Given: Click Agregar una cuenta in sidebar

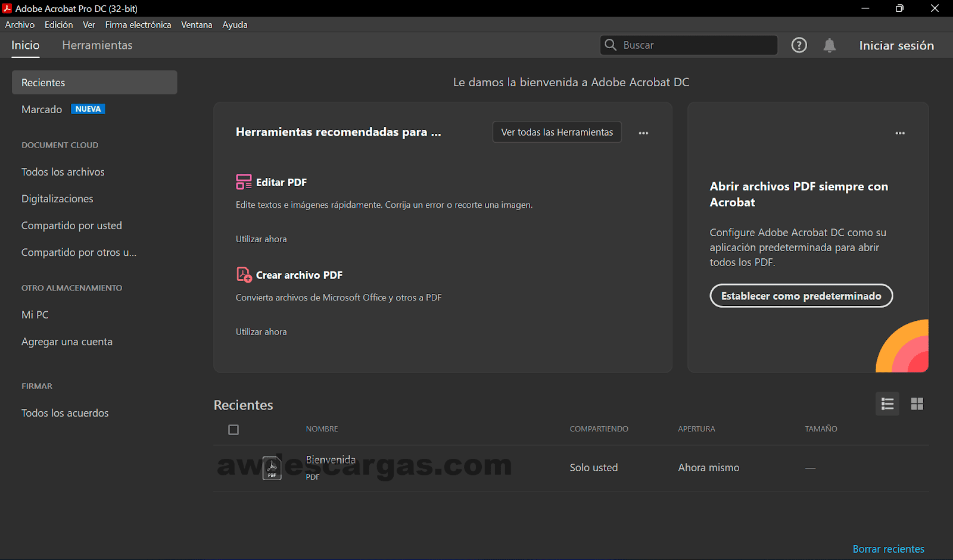Looking at the screenshot, I should coord(67,342).
